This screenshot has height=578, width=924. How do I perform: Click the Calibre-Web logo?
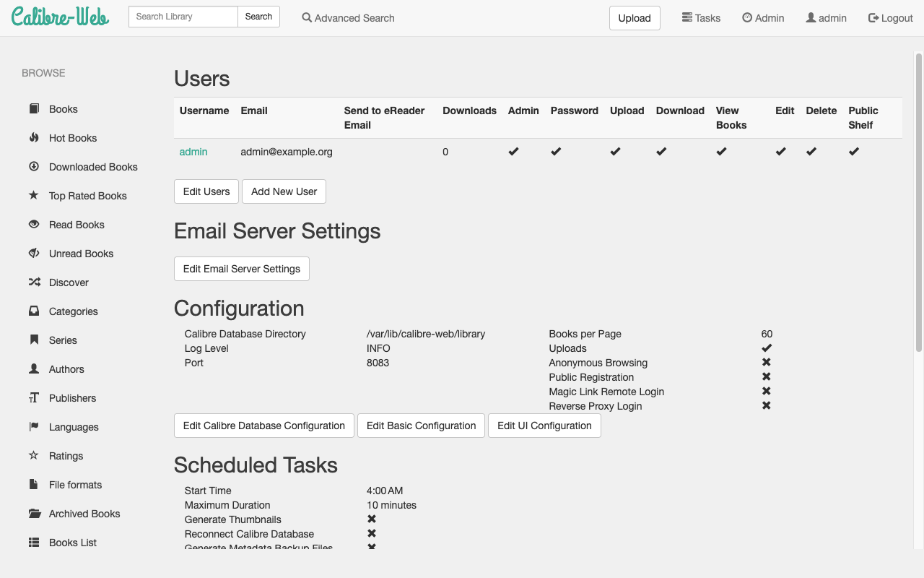[x=61, y=16]
